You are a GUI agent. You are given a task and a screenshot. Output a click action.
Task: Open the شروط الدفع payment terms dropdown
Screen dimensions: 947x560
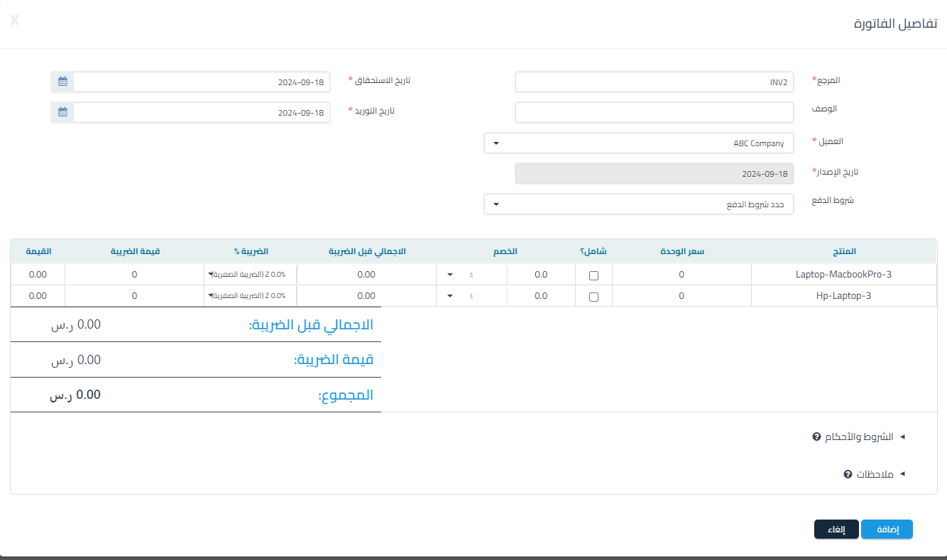[x=638, y=204]
